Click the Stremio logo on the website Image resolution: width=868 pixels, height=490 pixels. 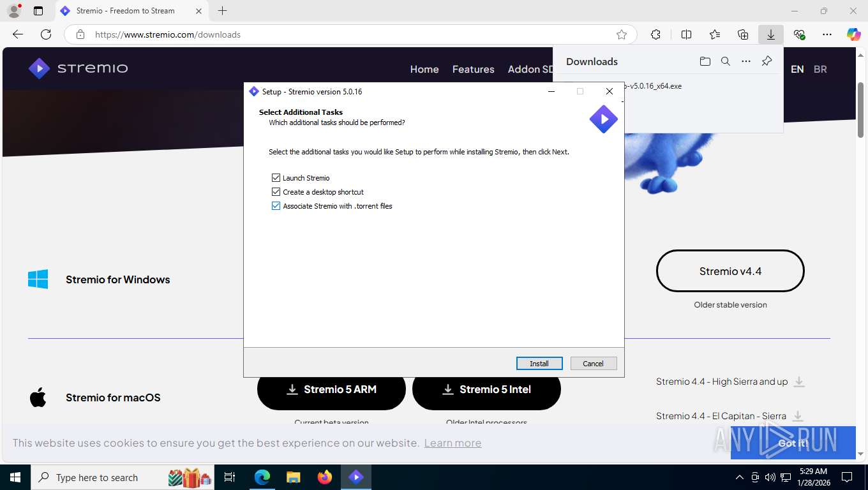[x=78, y=68]
